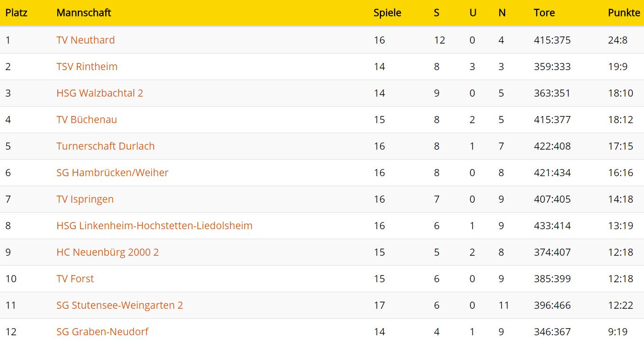Screen dimensions: 644x340
Task: Click the TV Büchenau link
Action: [x=86, y=119]
